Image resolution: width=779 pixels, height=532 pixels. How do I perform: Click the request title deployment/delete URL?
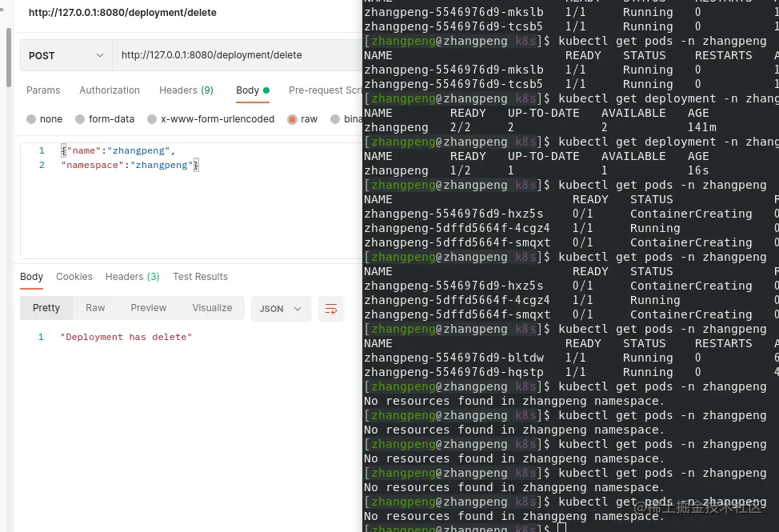[122, 13]
